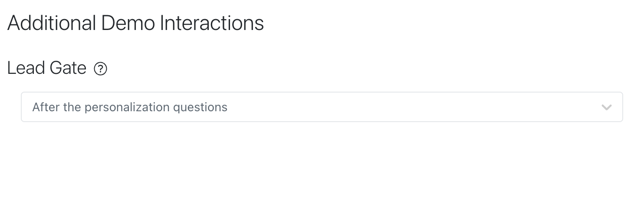This screenshot has height=199, width=644.
Task: Click the Lead Gate help question-mark icon
Action: click(x=101, y=69)
